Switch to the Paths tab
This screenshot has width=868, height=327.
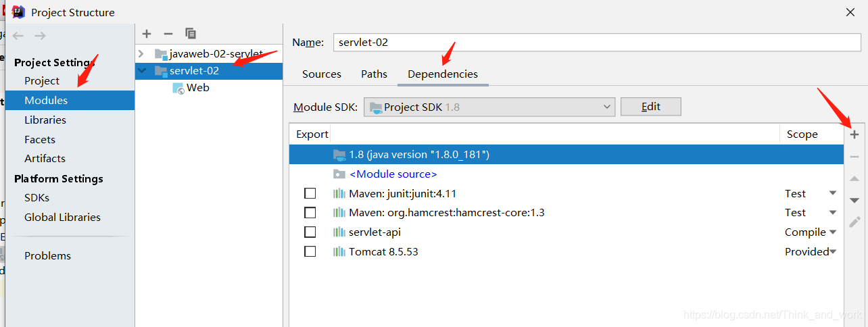(x=374, y=74)
